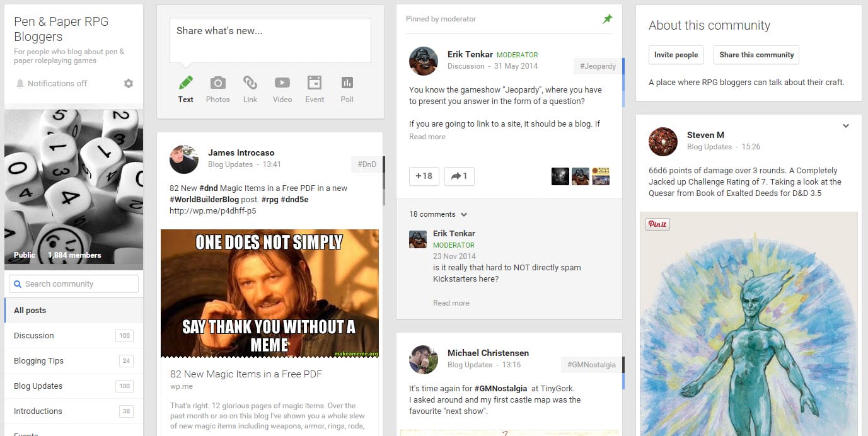Click the Invite people button
Screen dimensions: 868x436
click(x=676, y=55)
